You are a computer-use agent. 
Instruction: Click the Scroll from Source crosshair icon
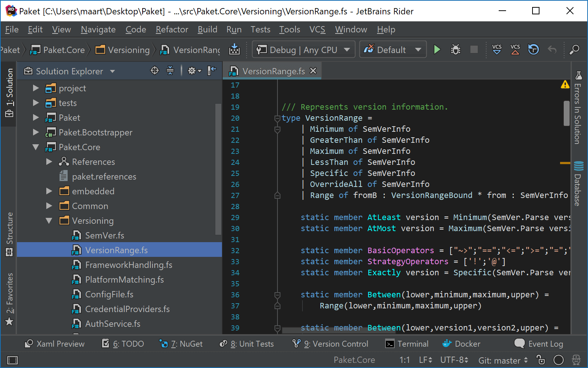pos(155,70)
